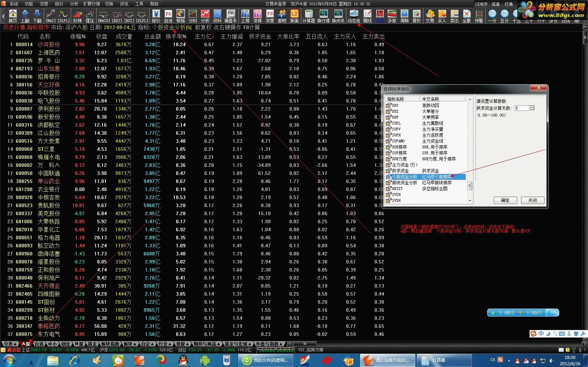This screenshot has width=588, height=367.
Task: Open the 上排 Shanghai ranking icon
Action: pyautogui.click(x=245, y=16)
